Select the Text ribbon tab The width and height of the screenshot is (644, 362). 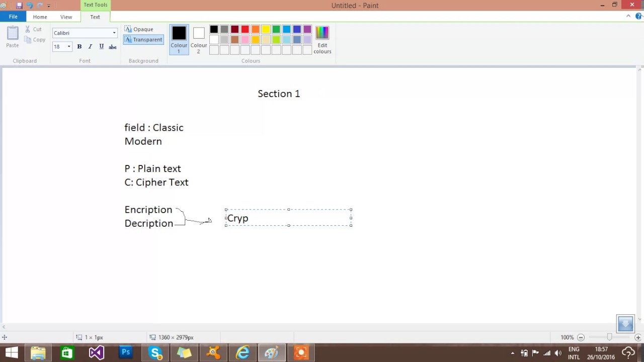pyautogui.click(x=95, y=17)
